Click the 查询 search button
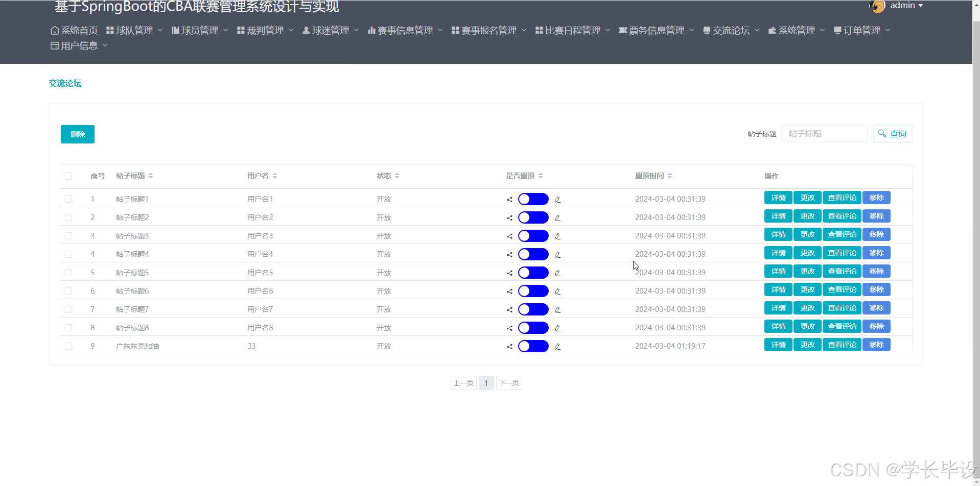The image size is (980, 486). (x=893, y=134)
